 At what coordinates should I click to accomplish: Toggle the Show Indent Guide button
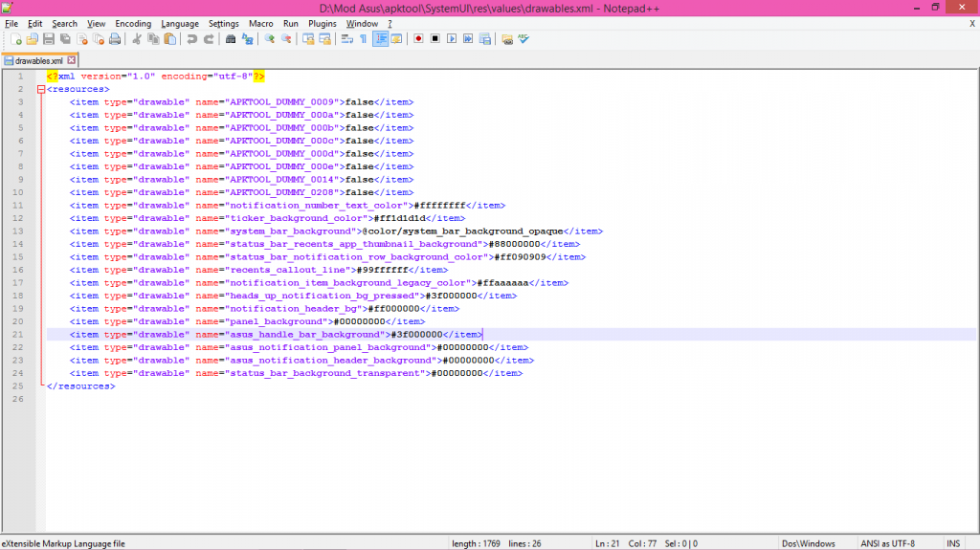[x=380, y=39]
